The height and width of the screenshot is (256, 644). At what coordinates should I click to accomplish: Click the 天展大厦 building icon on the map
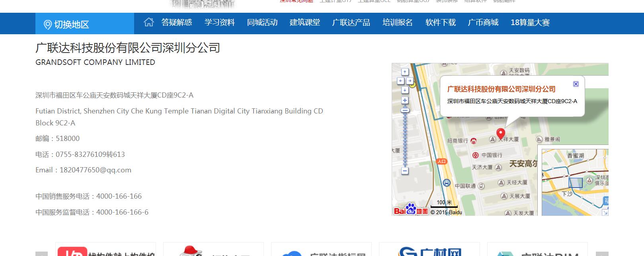[504, 196]
